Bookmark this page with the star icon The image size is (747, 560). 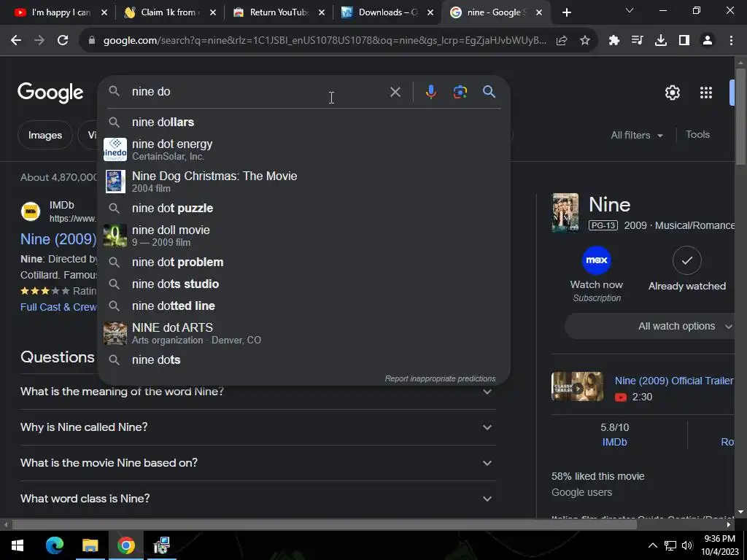585,41
